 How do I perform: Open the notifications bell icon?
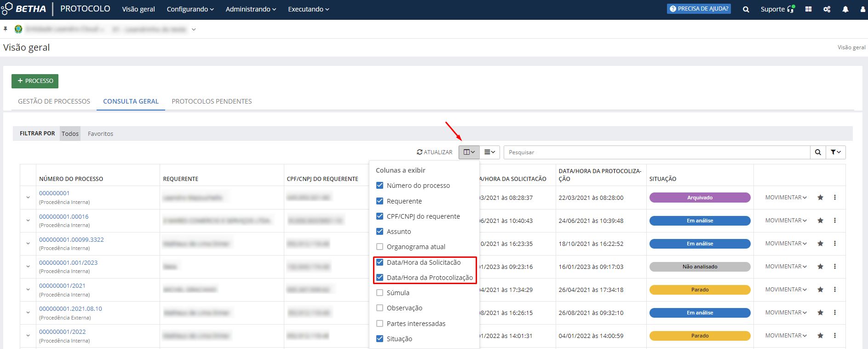tap(845, 9)
